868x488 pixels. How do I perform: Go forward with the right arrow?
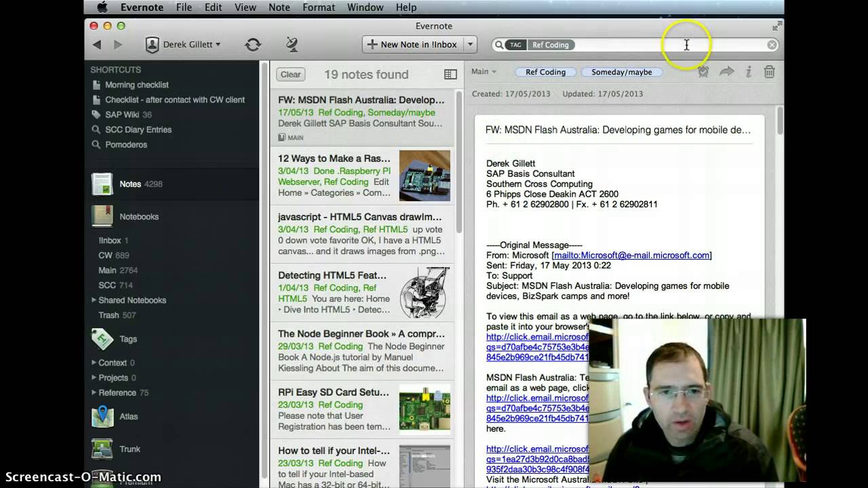(118, 45)
